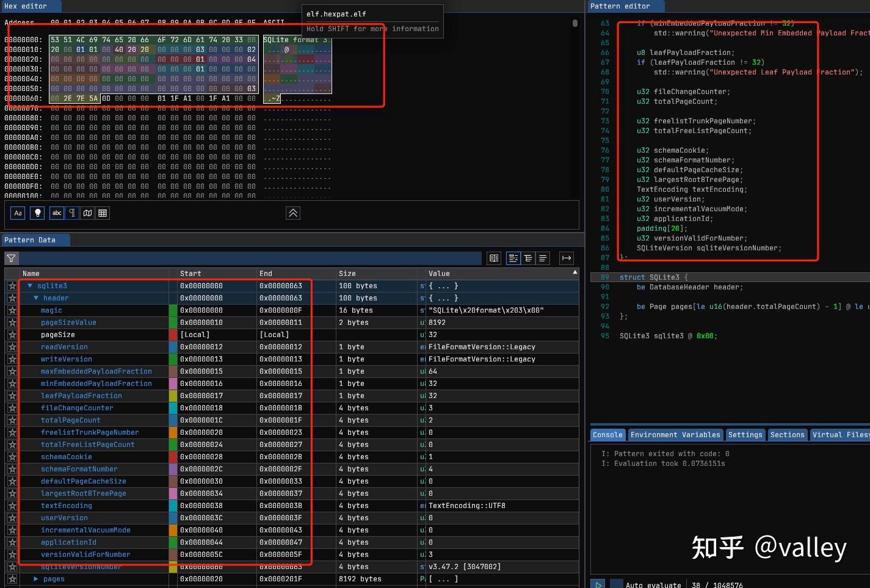
Task: Click the upward double-chevron button
Action: coord(293,212)
